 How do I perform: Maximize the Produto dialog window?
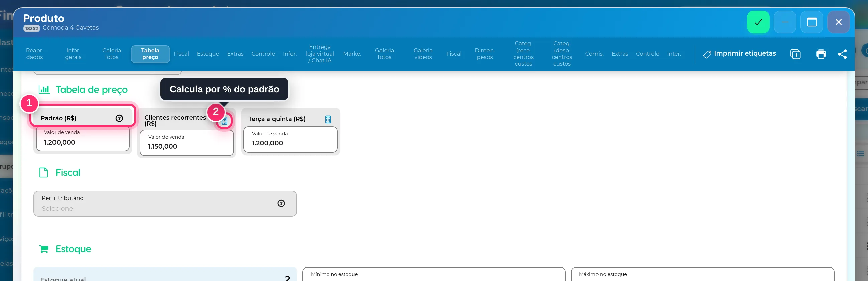coord(812,22)
